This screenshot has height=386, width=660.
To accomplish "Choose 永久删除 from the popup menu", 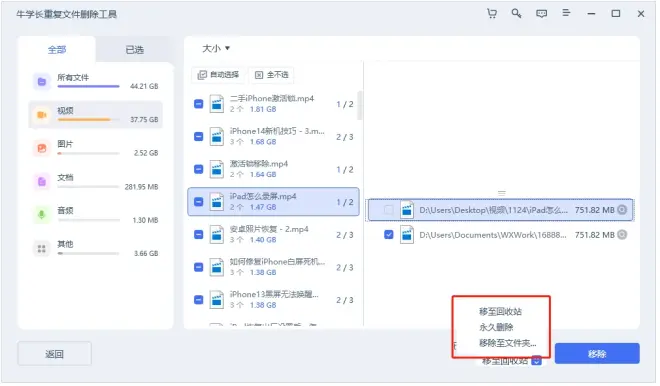I will (x=496, y=327).
